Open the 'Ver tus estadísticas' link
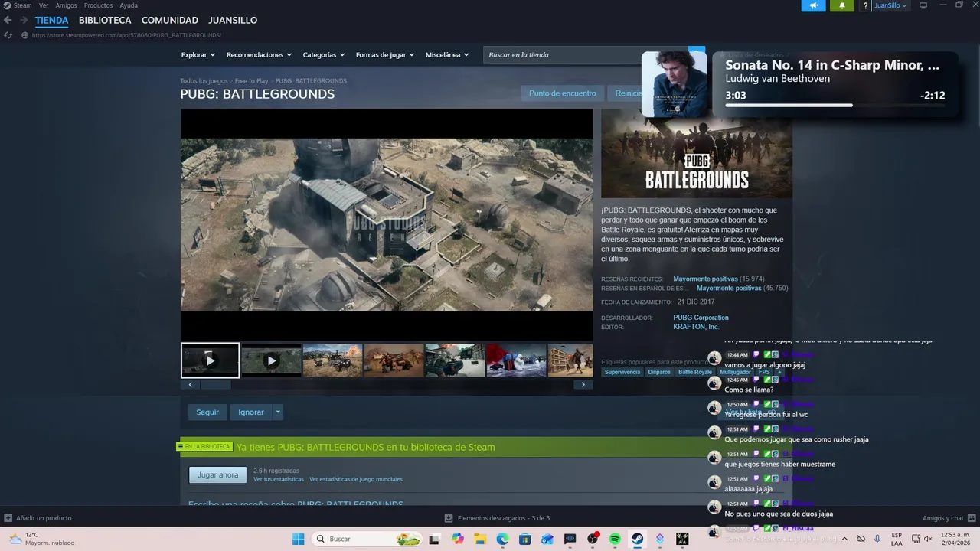The width and height of the screenshot is (980, 551). pos(279,480)
